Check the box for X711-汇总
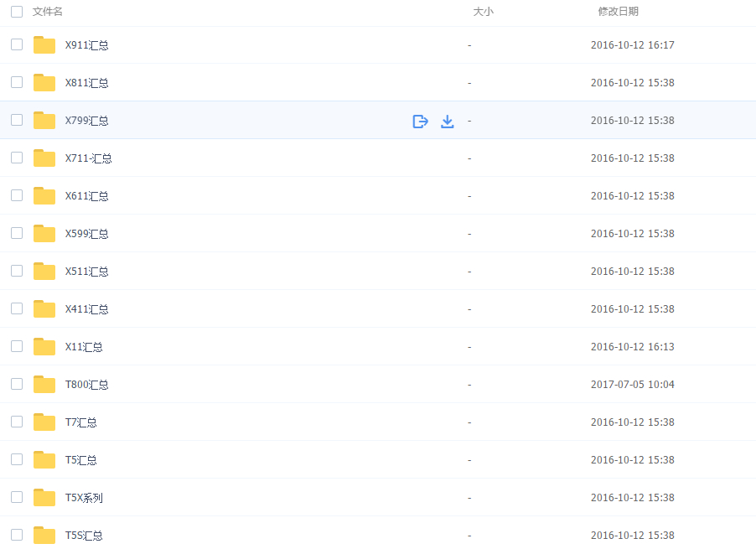Viewport: 756px width, 549px height. point(17,158)
